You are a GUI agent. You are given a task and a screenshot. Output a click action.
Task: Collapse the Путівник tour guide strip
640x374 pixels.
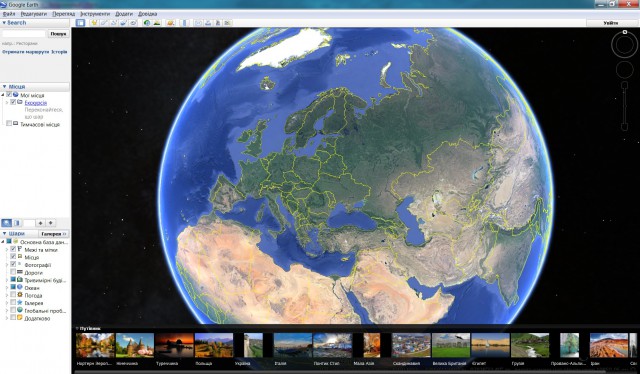77,328
